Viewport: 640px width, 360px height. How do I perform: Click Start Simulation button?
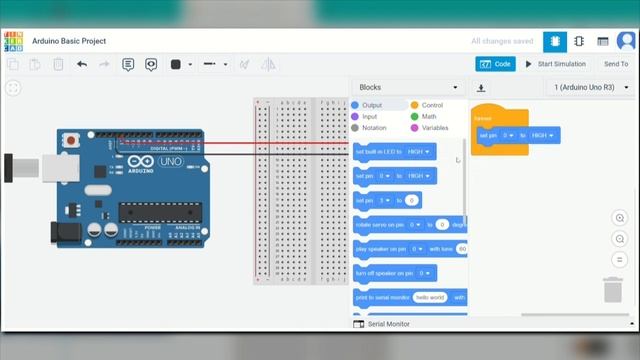[556, 64]
